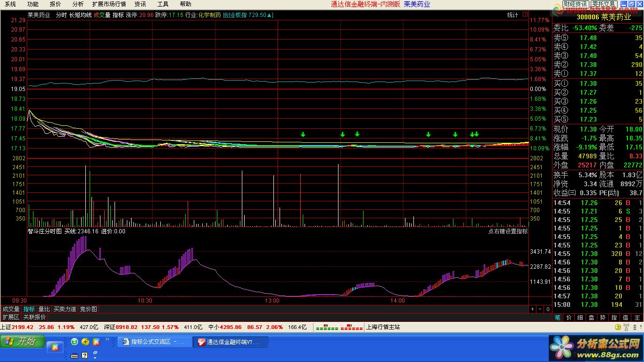Click the red-green market breadth indicator

click(339, 327)
